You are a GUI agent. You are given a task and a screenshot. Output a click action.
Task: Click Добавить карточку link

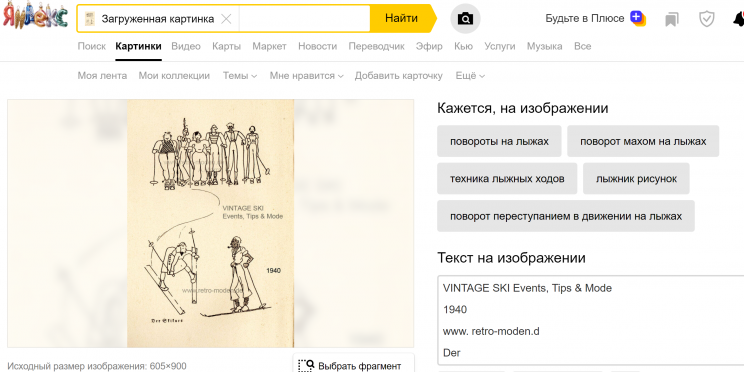coord(399,76)
